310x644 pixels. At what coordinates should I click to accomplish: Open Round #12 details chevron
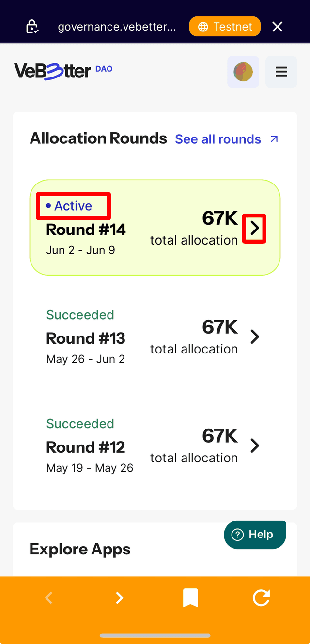click(x=255, y=446)
